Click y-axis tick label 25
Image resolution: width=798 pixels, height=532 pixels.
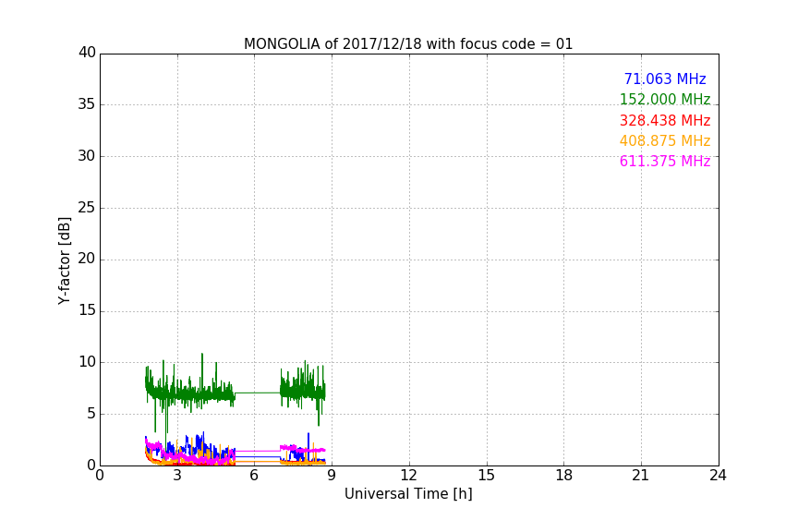click(87, 207)
